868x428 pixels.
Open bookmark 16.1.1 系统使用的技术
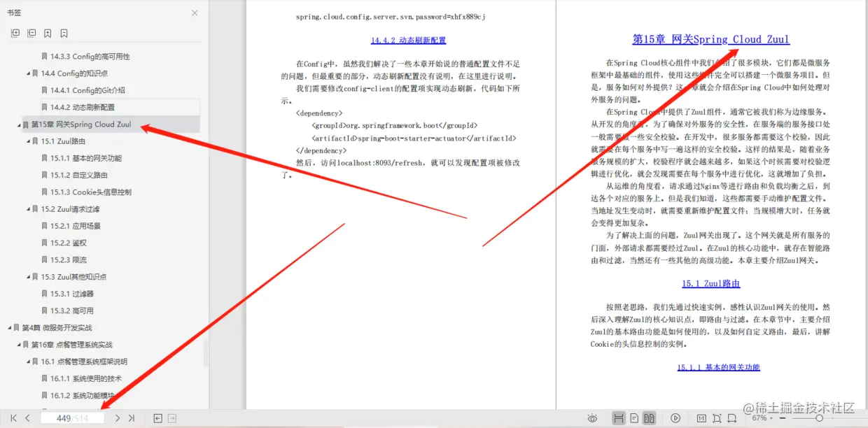[86, 378]
